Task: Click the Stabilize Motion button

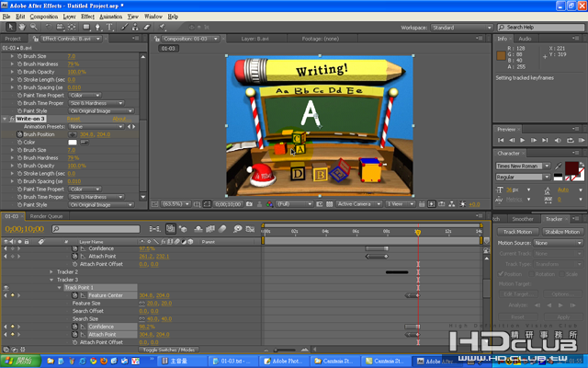Action: coord(562,232)
